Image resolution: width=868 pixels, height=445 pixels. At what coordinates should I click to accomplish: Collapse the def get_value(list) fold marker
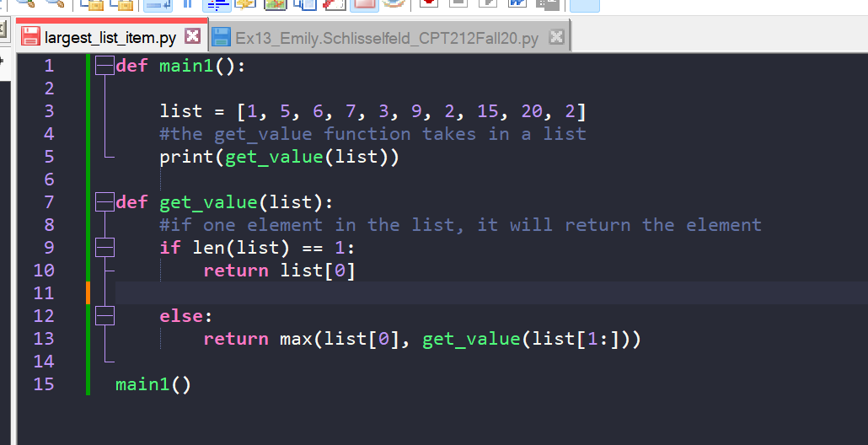(104, 202)
